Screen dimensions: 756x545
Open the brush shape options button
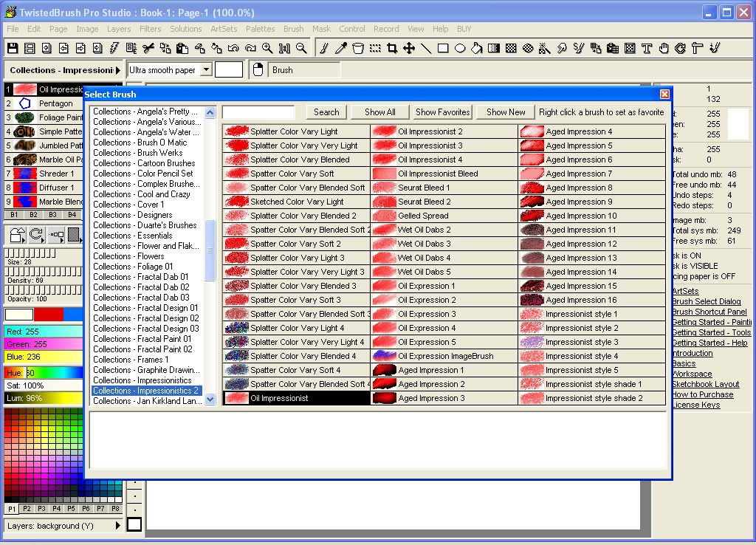(x=18, y=235)
